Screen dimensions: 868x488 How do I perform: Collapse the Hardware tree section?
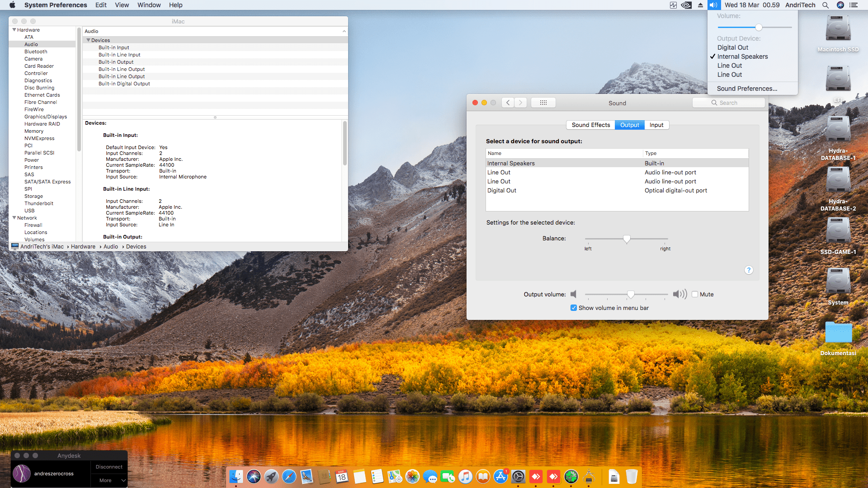click(14, 30)
